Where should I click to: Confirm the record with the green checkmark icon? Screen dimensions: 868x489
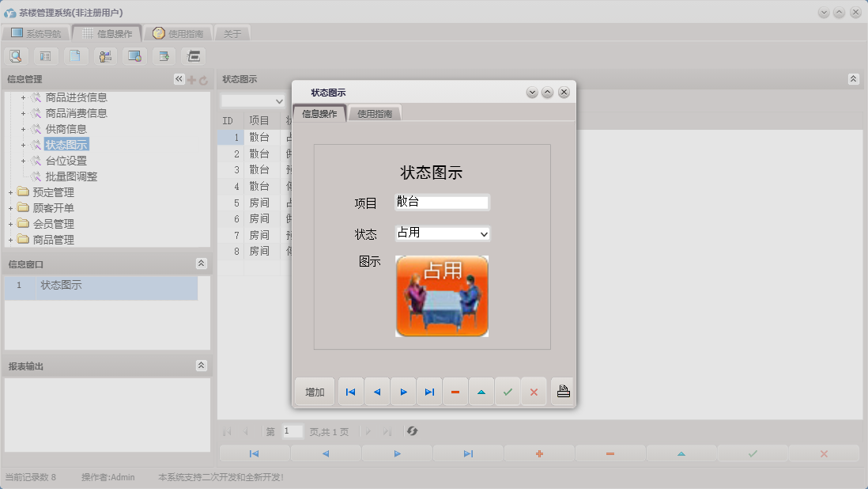[x=508, y=391]
